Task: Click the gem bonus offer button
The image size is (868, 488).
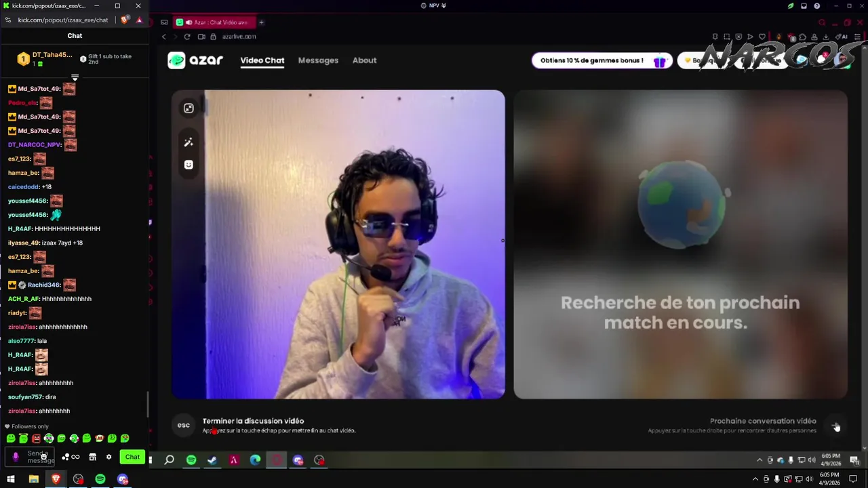Action: click(602, 60)
